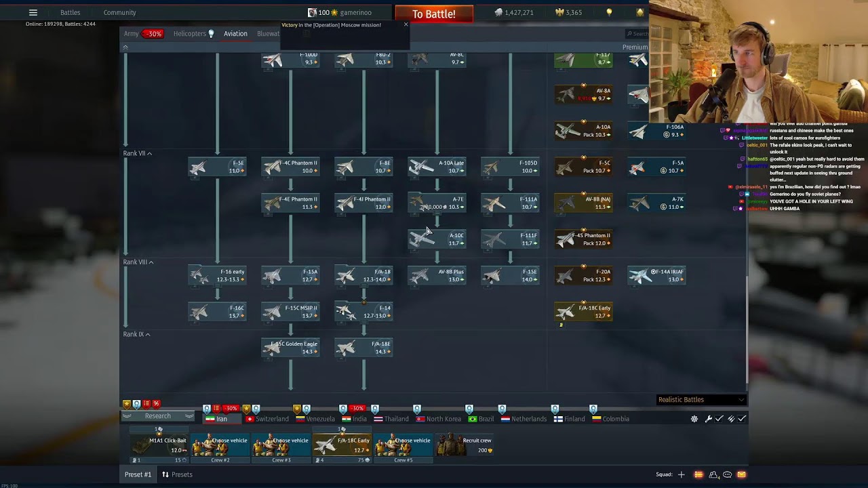
Task: Close the Victory notification popup
Action: [406, 25]
